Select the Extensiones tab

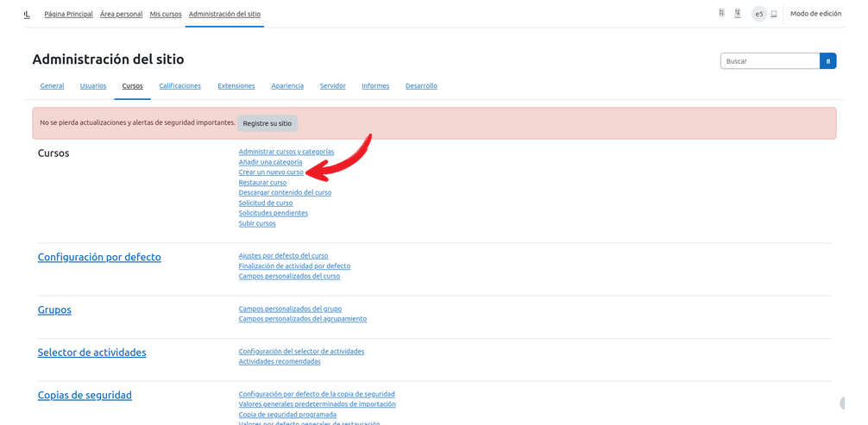236,86
